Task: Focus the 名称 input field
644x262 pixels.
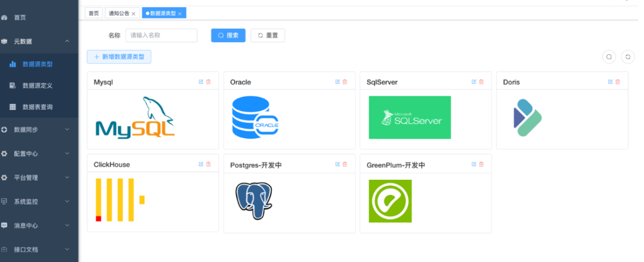Action: coord(162,35)
